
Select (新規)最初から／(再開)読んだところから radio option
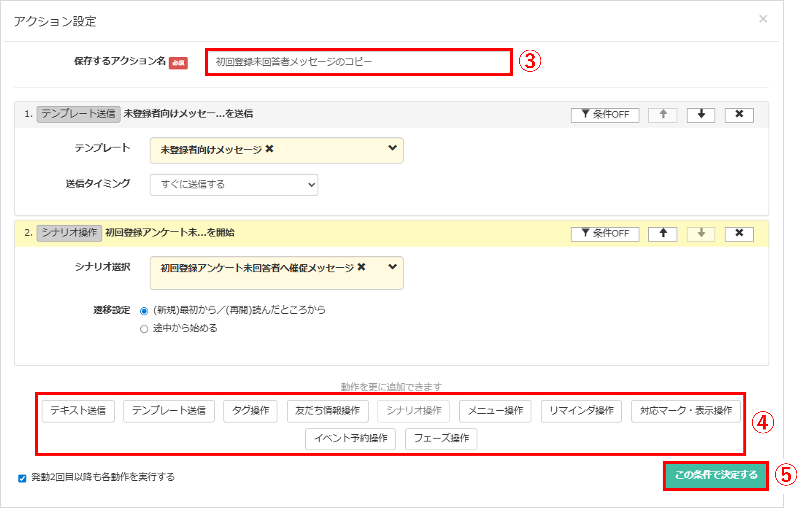(x=144, y=311)
